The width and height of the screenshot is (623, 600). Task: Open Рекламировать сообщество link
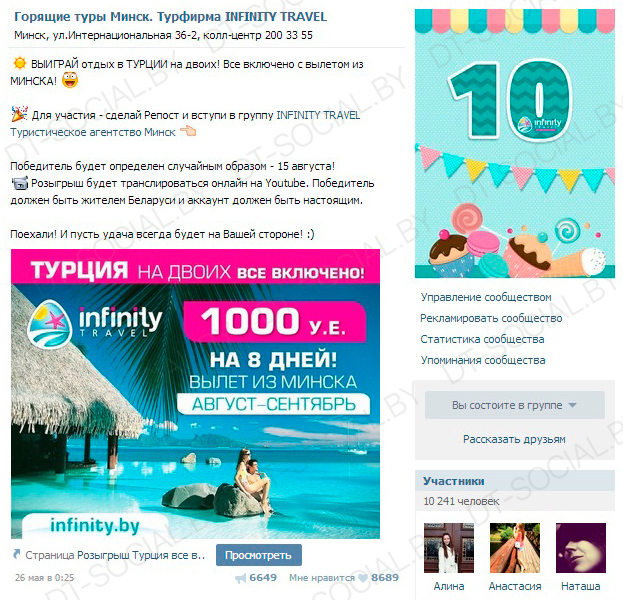click(491, 318)
